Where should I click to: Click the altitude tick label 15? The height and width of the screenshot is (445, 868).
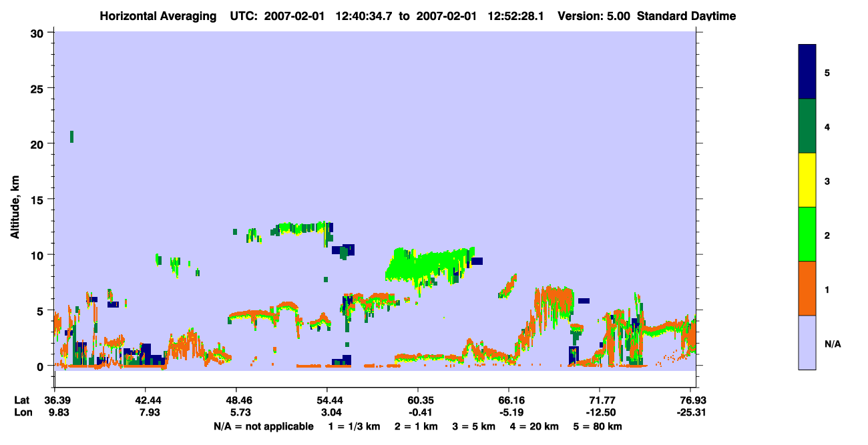click(x=39, y=199)
